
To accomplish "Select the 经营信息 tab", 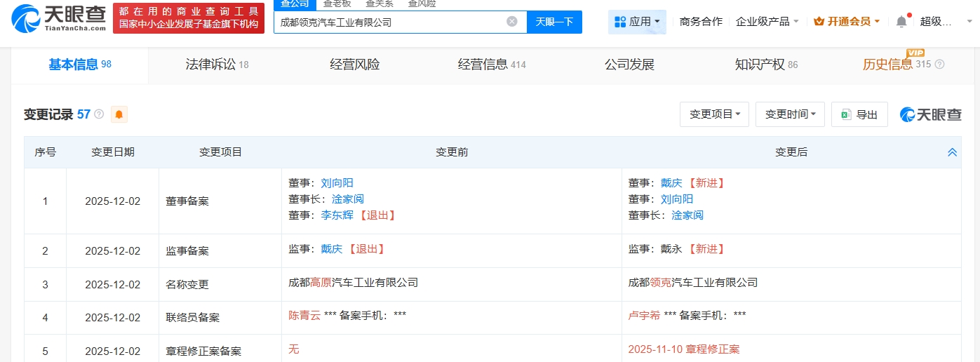I will (491, 65).
